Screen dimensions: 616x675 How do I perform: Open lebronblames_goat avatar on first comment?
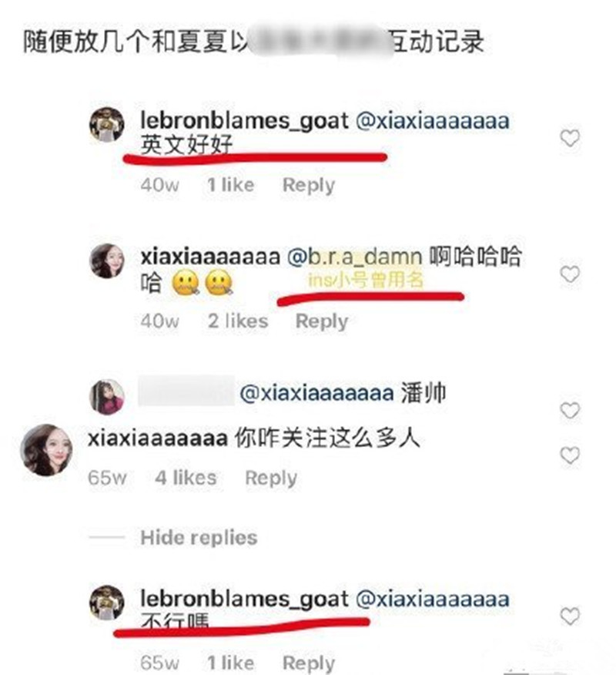point(107,124)
